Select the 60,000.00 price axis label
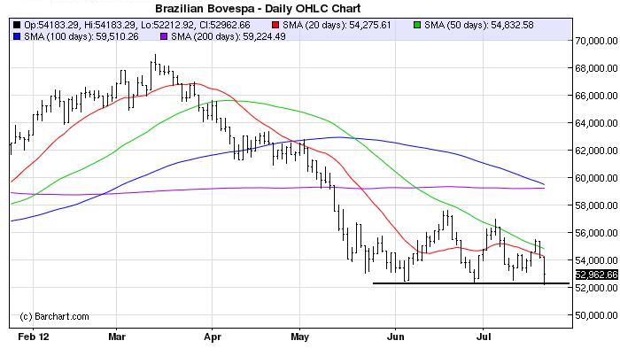 pyautogui.click(x=596, y=178)
